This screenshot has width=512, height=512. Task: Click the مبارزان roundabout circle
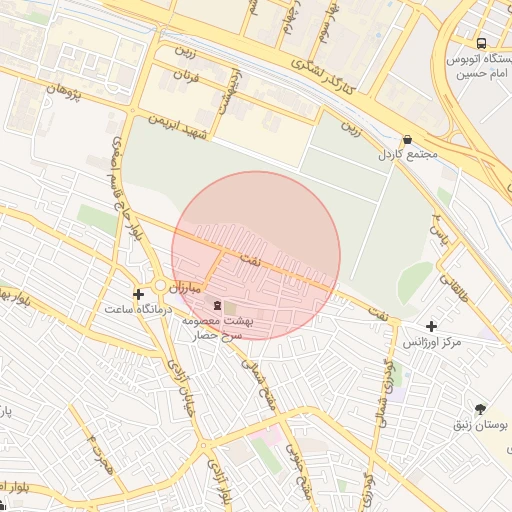[160, 286]
